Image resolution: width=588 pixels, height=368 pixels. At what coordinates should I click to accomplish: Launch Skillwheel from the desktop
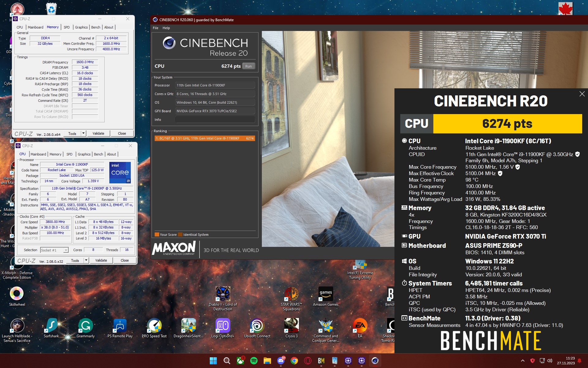click(x=17, y=296)
